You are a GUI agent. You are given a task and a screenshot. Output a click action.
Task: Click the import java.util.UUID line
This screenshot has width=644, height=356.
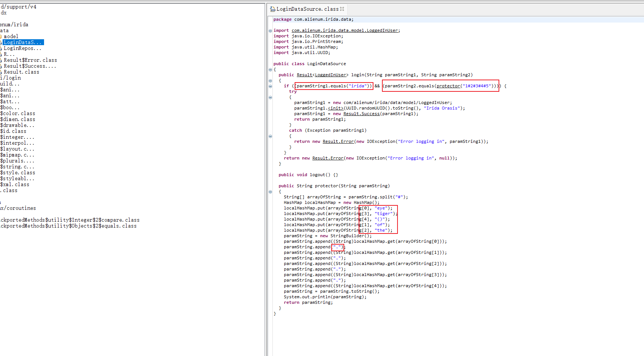(302, 53)
